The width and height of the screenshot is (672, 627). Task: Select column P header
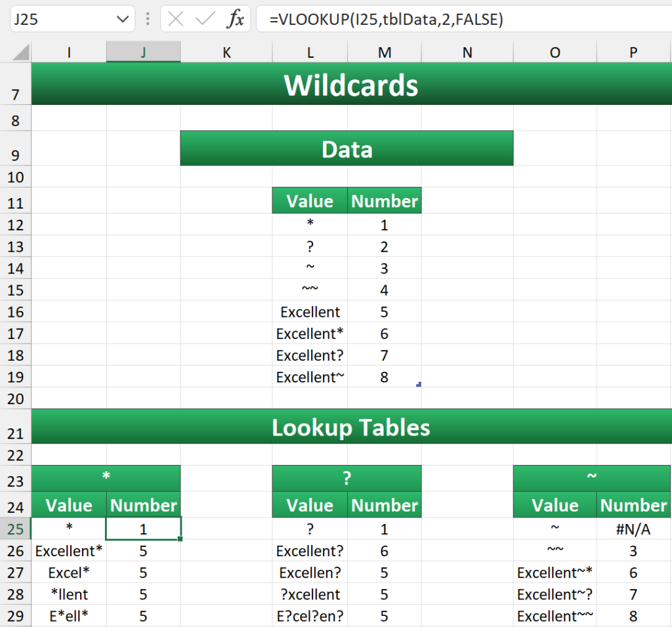click(x=633, y=53)
